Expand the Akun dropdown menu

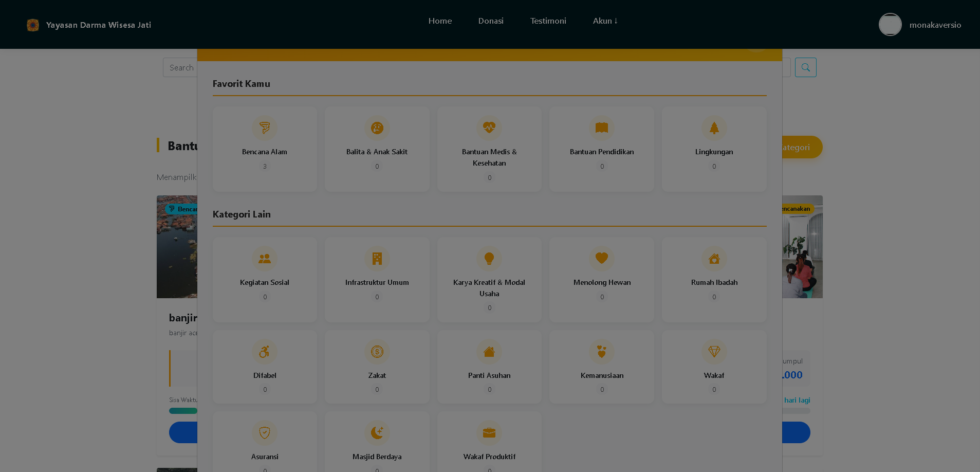[x=605, y=21]
